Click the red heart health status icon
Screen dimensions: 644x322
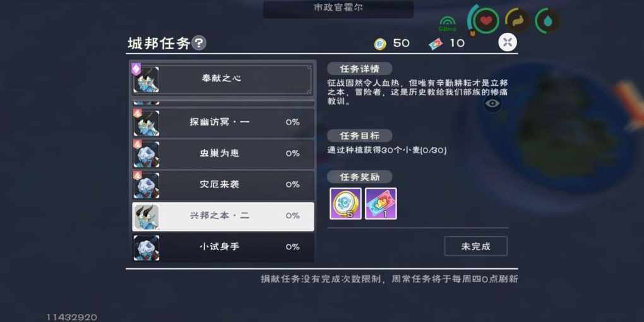click(486, 20)
